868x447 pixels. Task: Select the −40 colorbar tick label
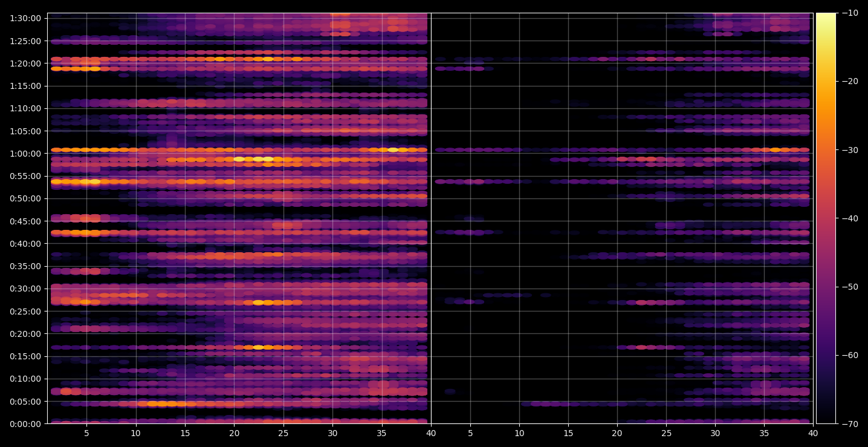tap(850, 218)
